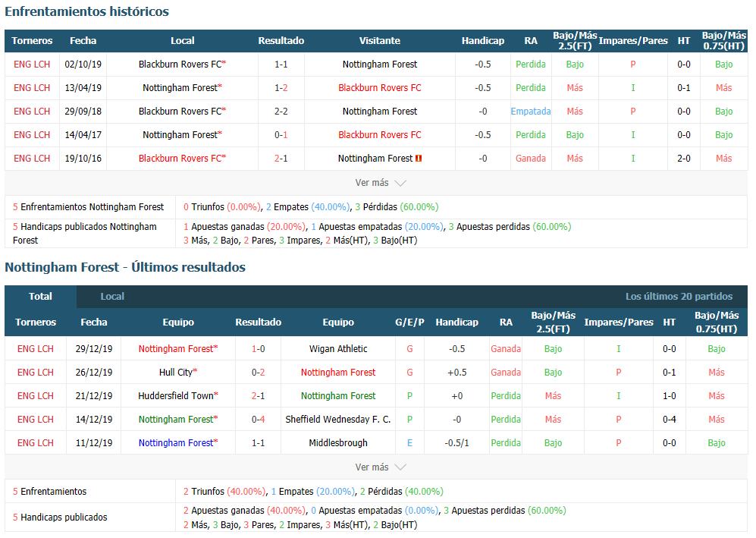
Task: Open the 0-4 result against Sheffield Wednesday
Action: pyautogui.click(x=258, y=420)
